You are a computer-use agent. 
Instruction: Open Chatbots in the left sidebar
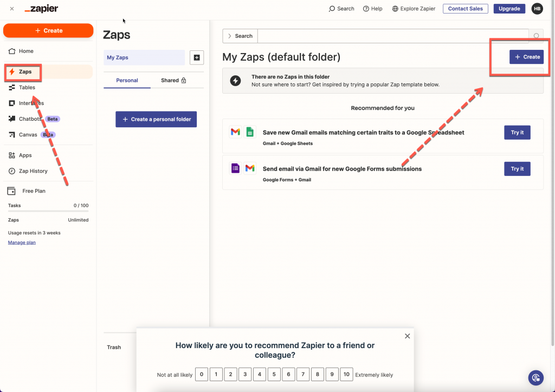[x=30, y=119]
